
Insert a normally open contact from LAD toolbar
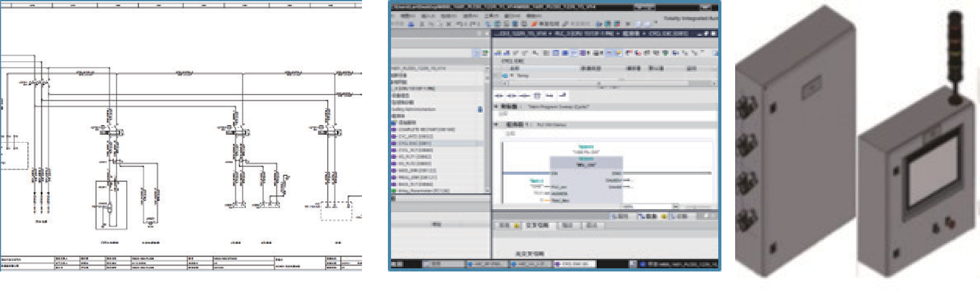(499, 96)
